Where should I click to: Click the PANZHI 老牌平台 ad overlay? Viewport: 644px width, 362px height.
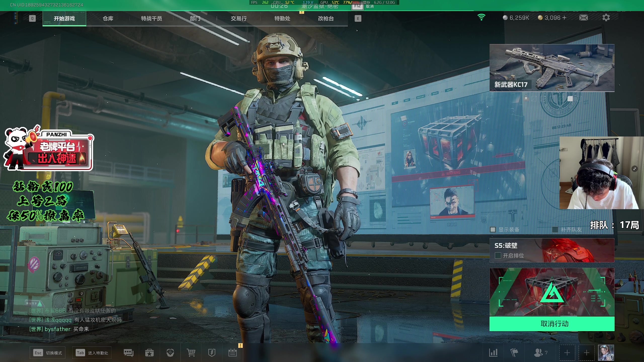(49, 148)
